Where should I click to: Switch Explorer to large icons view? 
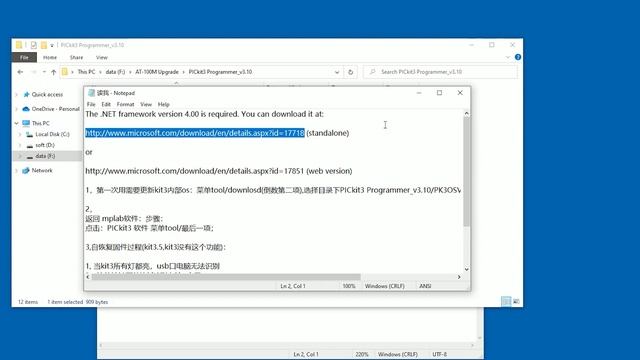click(x=516, y=301)
